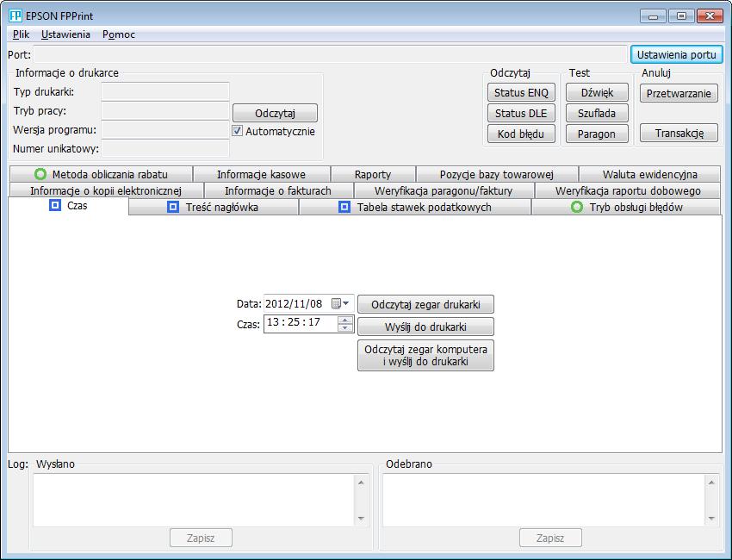Screen dimensions: 732x560
Task: Click the Odebrano log scrollbar down arrow
Action: tap(711, 518)
